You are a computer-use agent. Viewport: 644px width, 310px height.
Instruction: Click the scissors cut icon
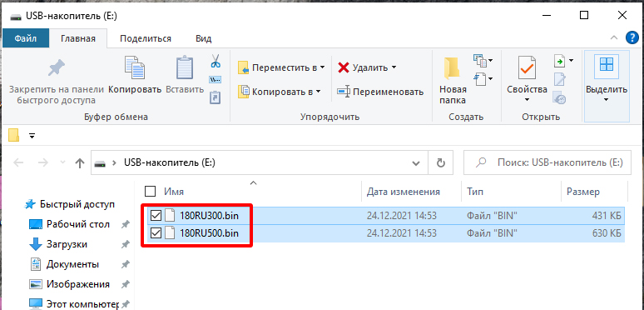215,61
